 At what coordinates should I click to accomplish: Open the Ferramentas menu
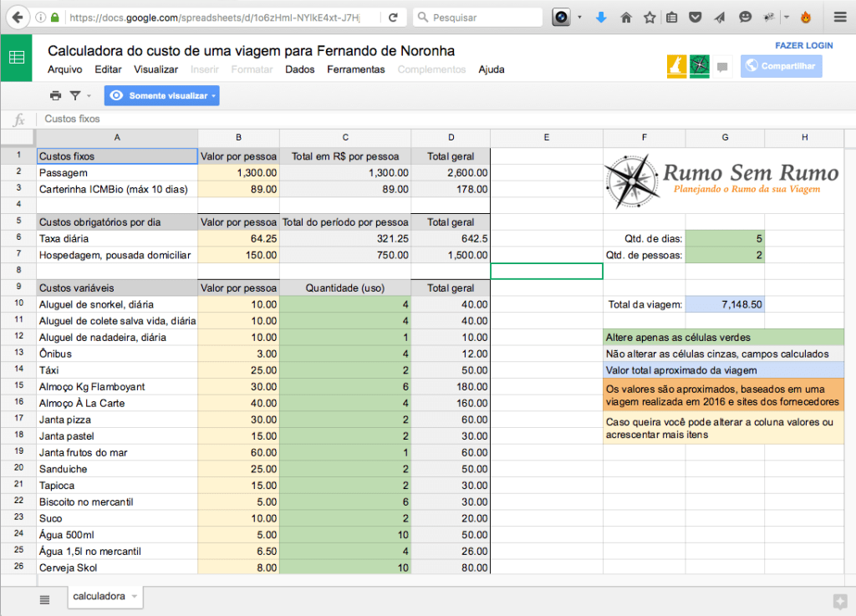tap(355, 69)
